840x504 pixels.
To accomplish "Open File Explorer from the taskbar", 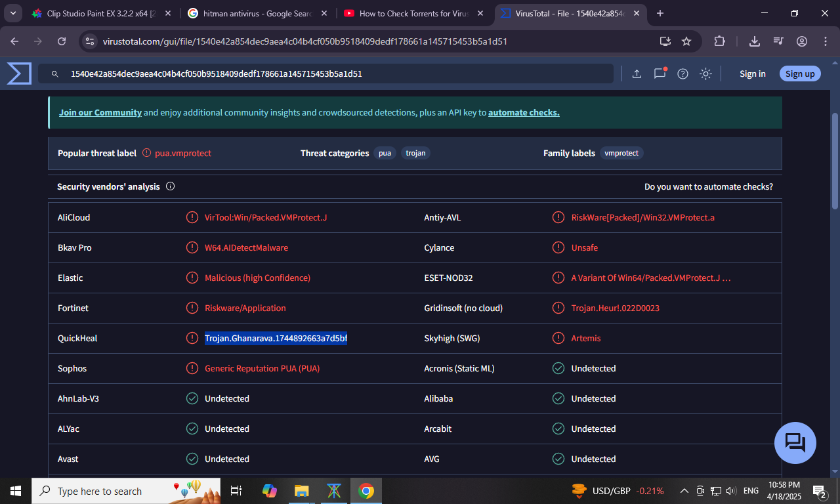I will (x=301, y=491).
